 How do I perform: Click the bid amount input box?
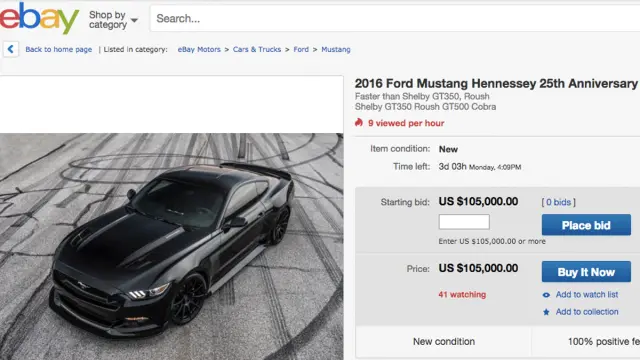click(464, 222)
